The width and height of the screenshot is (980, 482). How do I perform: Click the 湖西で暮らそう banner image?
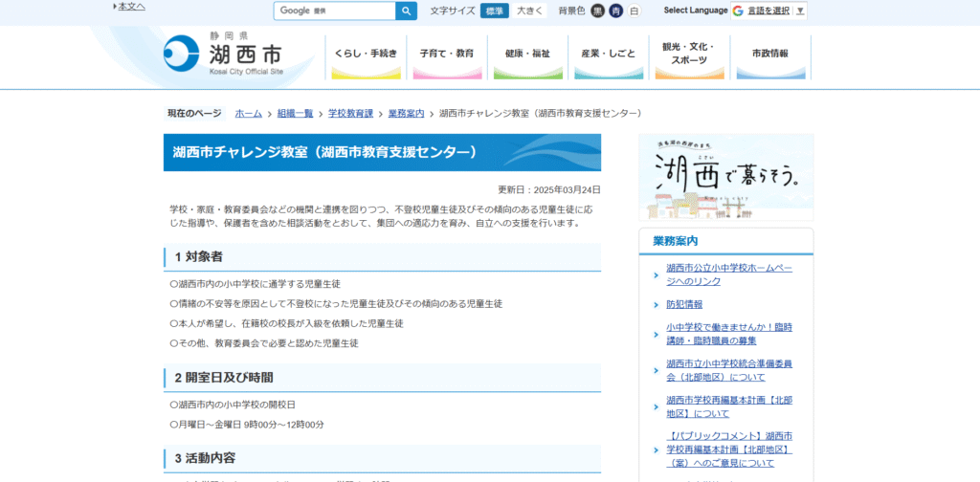[725, 178]
